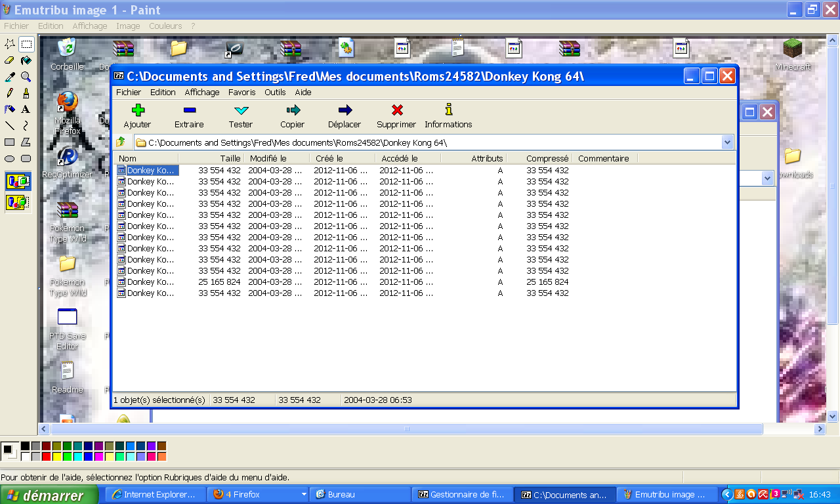
Task: Click the Extraire icon to extract files
Action: pos(189,115)
